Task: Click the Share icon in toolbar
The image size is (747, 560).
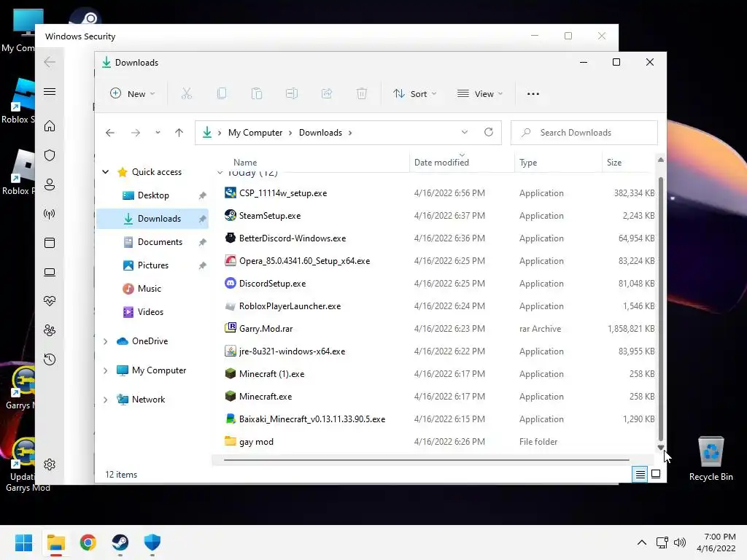Action: click(327, 94)
